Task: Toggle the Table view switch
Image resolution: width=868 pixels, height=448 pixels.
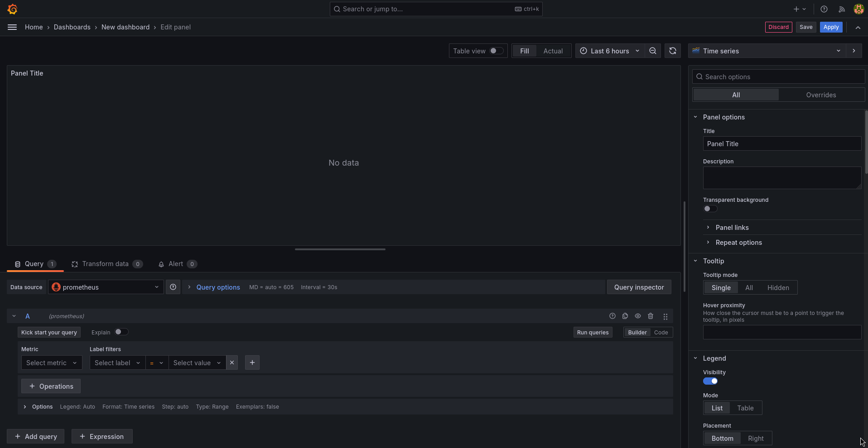Action: (497, 51)
